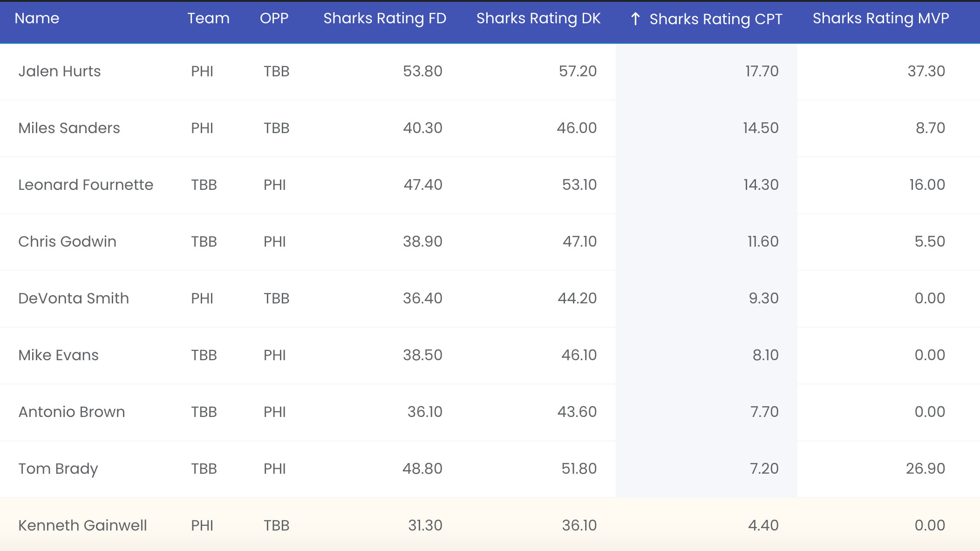Screen dimensions: 980x551
Task: Click the Sharks Rating CPT header text
Action: coord(715,19)
